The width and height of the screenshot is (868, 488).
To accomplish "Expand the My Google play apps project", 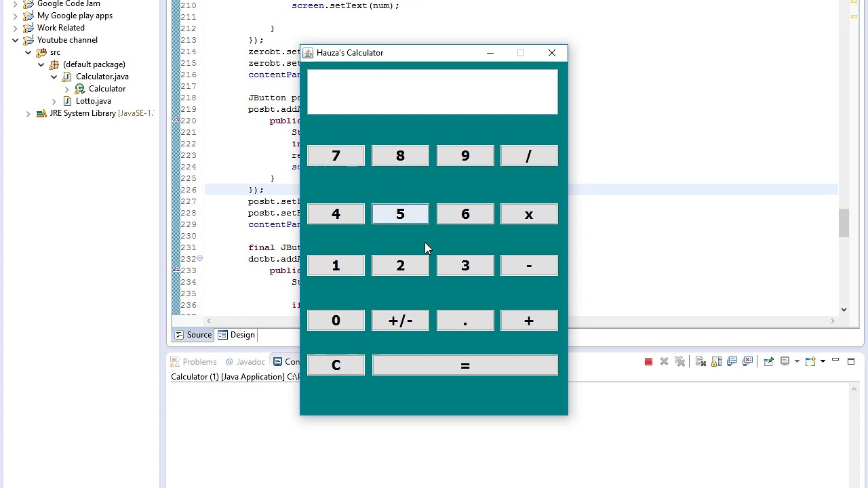I will pos(16,16).
